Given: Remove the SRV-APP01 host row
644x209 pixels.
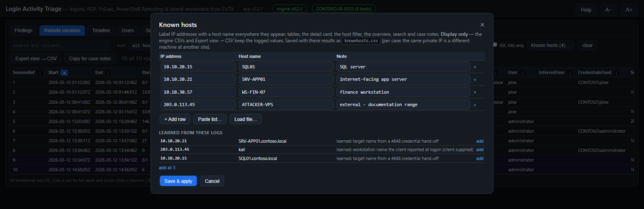Looking at the screenshot, I should pos(475,80).
